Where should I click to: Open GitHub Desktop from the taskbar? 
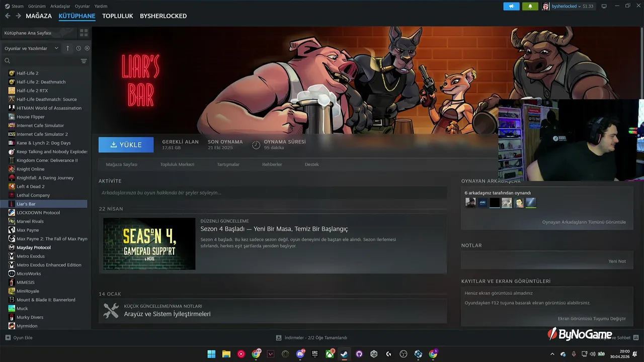(359, 354)
